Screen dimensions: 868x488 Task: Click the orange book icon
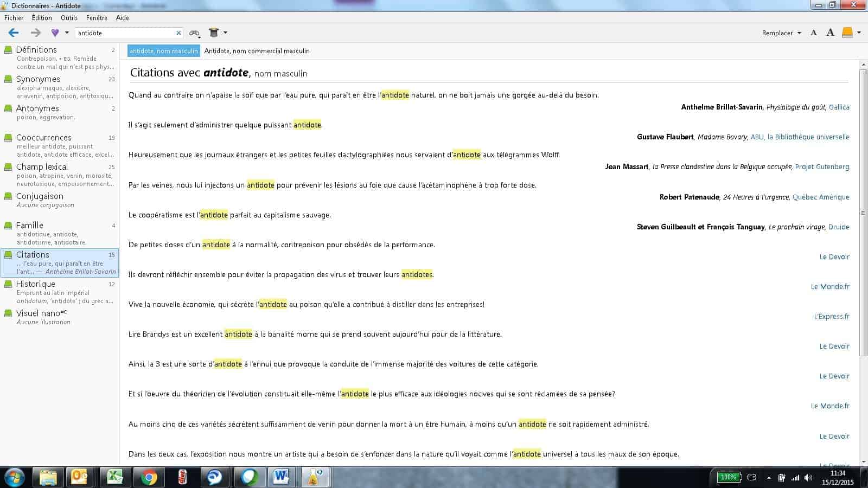[847, 33]
